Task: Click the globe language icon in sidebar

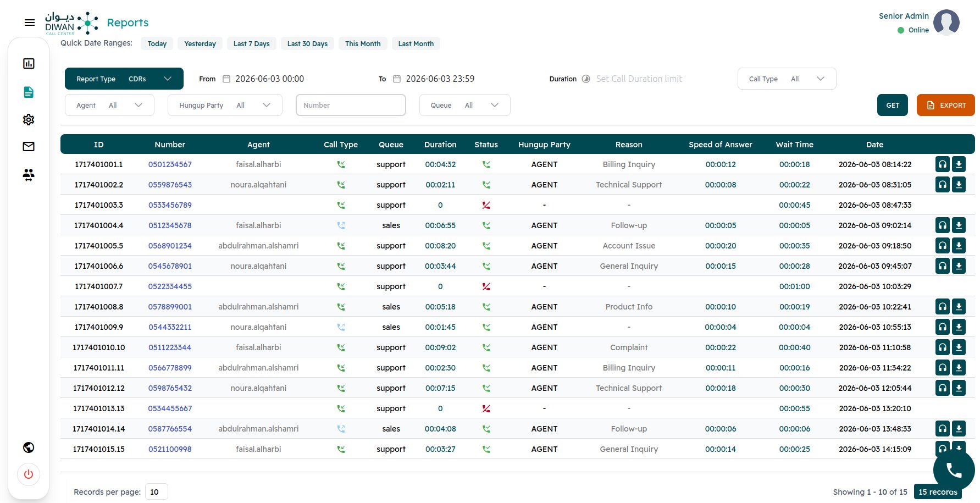Action: pyautogui.click(x=29, y=447)
